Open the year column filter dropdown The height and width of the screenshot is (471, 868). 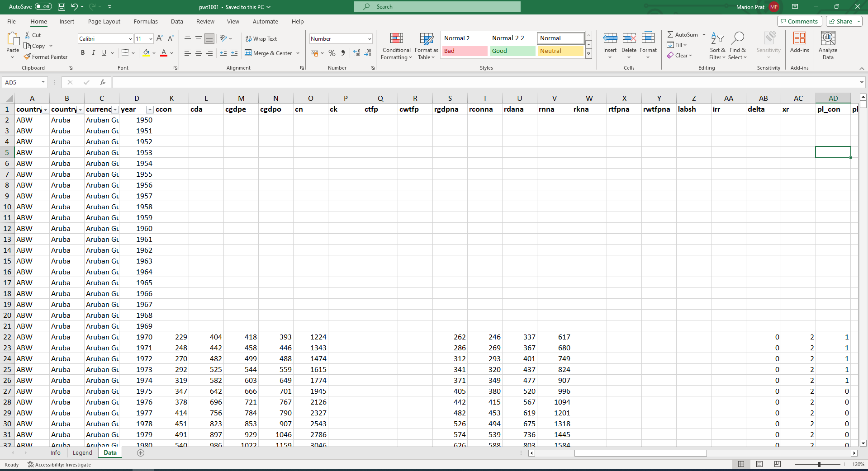[x=150, y=109]
